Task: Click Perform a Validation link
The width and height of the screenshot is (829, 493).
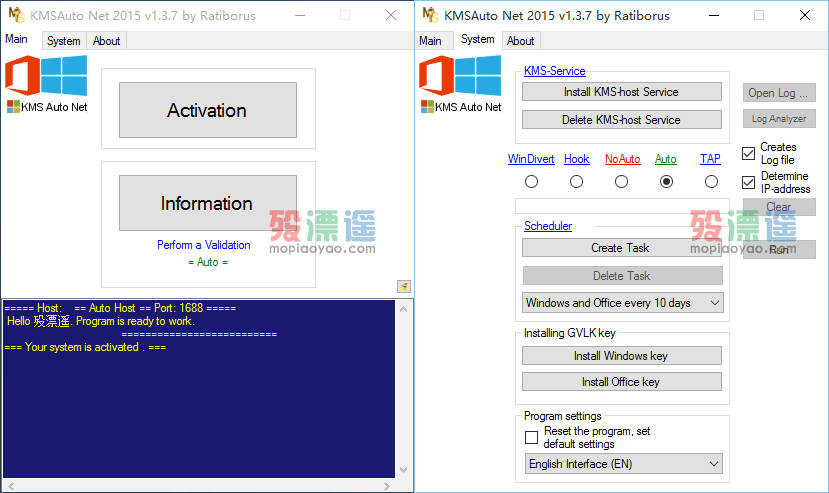Action: [204, 245]
